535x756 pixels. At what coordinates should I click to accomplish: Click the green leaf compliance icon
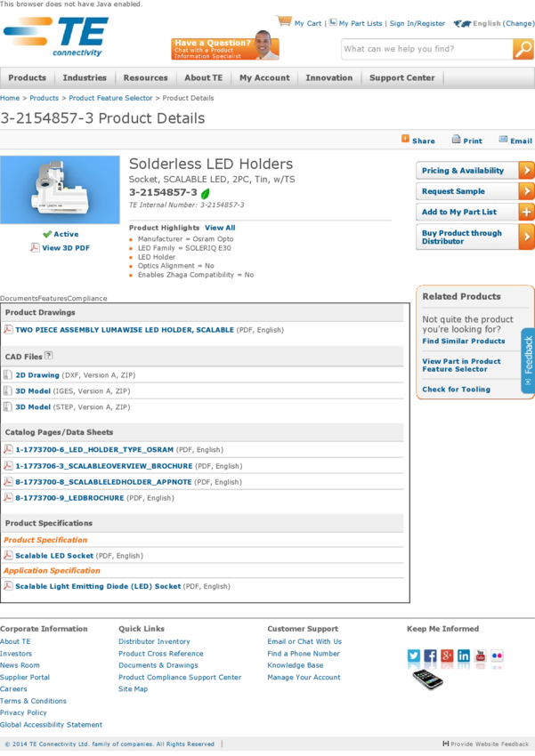tap(205, 193)
